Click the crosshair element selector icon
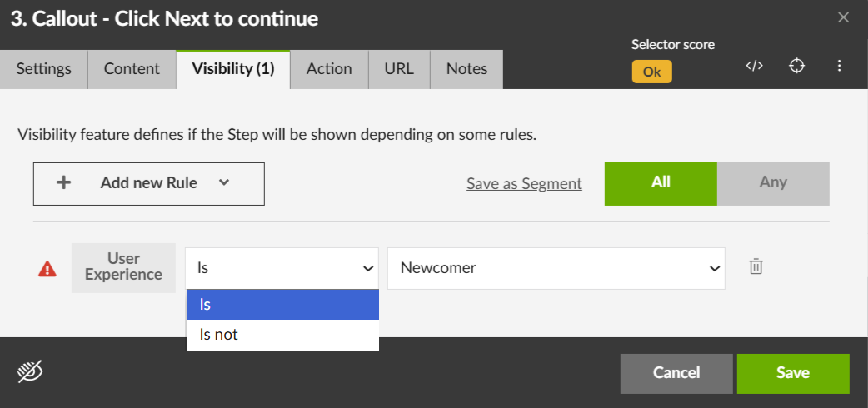The height and width of the screenshot is (408, 868). tap(797, 67)
